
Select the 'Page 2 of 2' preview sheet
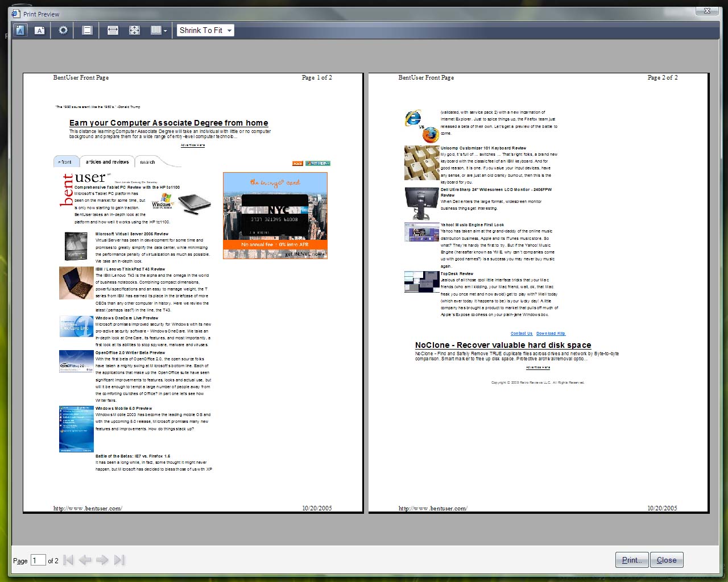click(x=538, y=293)
